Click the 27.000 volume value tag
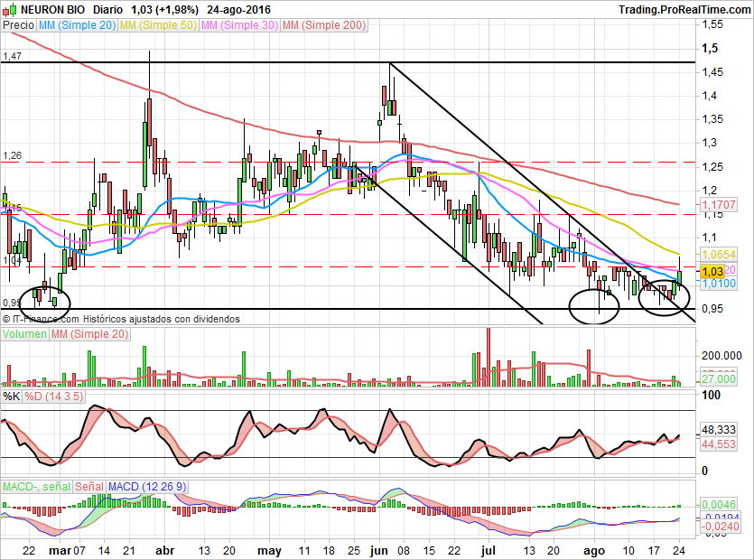754x560 pixels. (x=719, y=379)
